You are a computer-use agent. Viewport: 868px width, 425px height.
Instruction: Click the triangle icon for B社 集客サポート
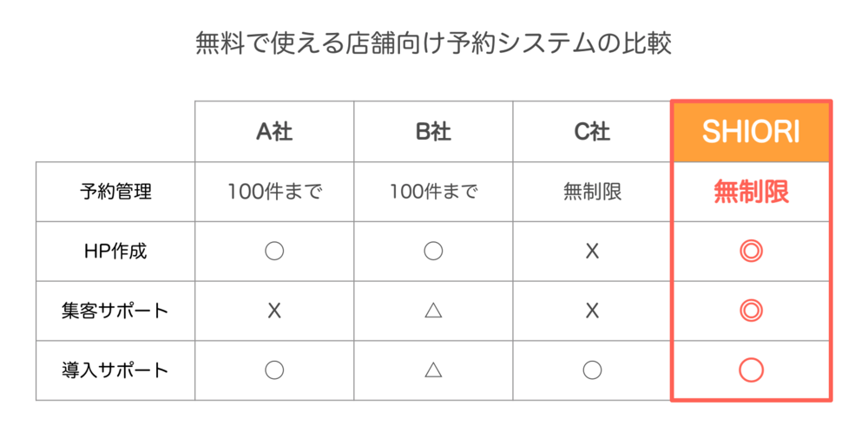tap(433, 311)
